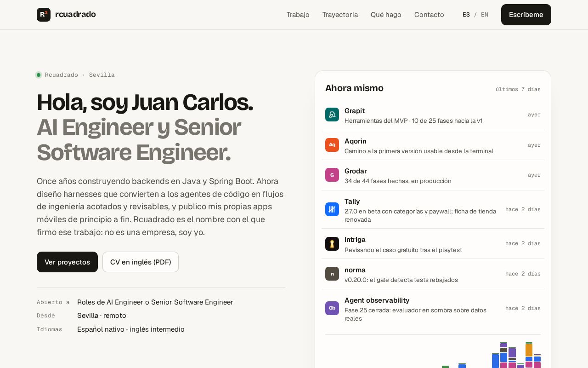The image size is (588, 368).
Task: Open Contacto nav item
Action: (429, 15)
